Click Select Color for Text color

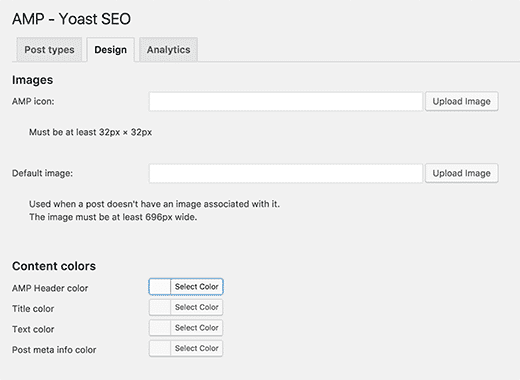(197, 328)
